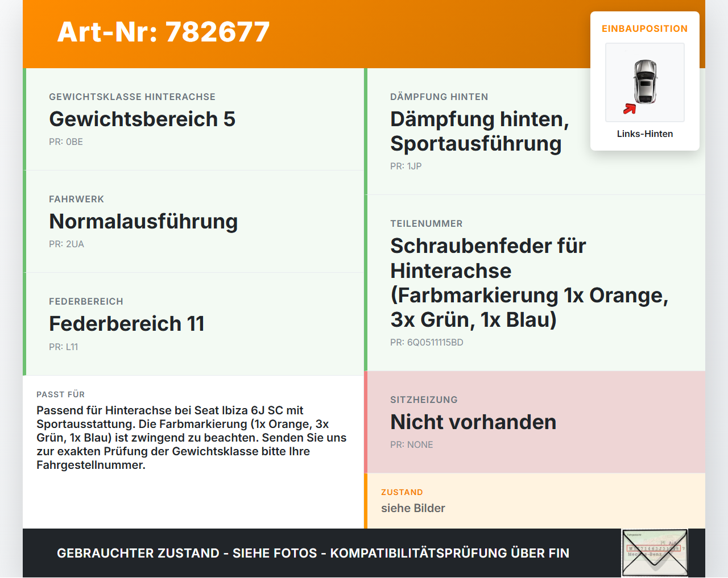This screenshot has width=728, height=578.
Task: Click the DÄMPFUNG HINTEN label
Action: (439, 97)
